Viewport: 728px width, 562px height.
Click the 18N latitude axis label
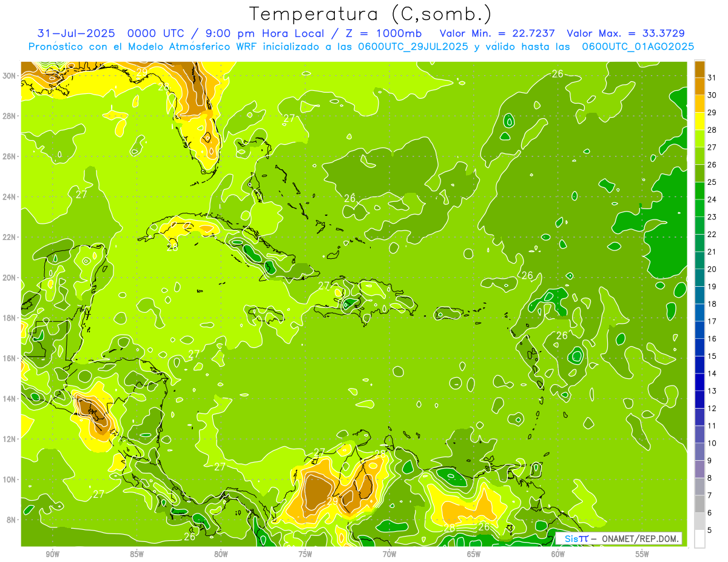click(x=10, y=318)
